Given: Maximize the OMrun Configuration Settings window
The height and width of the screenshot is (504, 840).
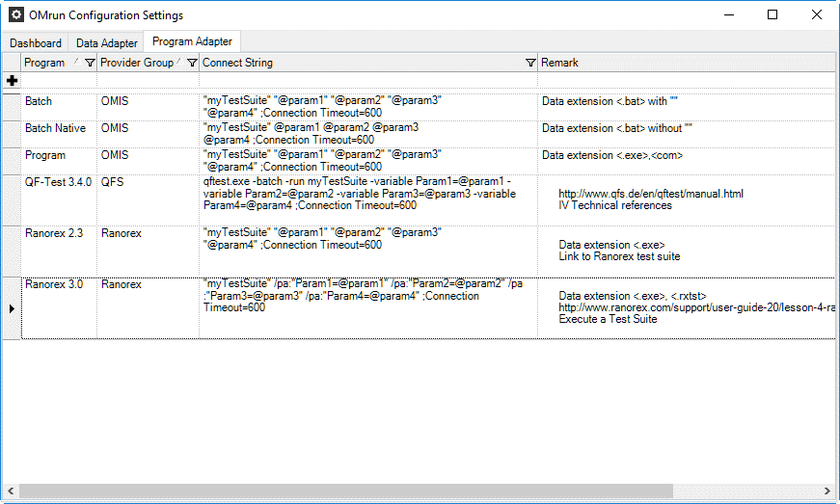Looking at the screenshot, I should pos(772,14).
